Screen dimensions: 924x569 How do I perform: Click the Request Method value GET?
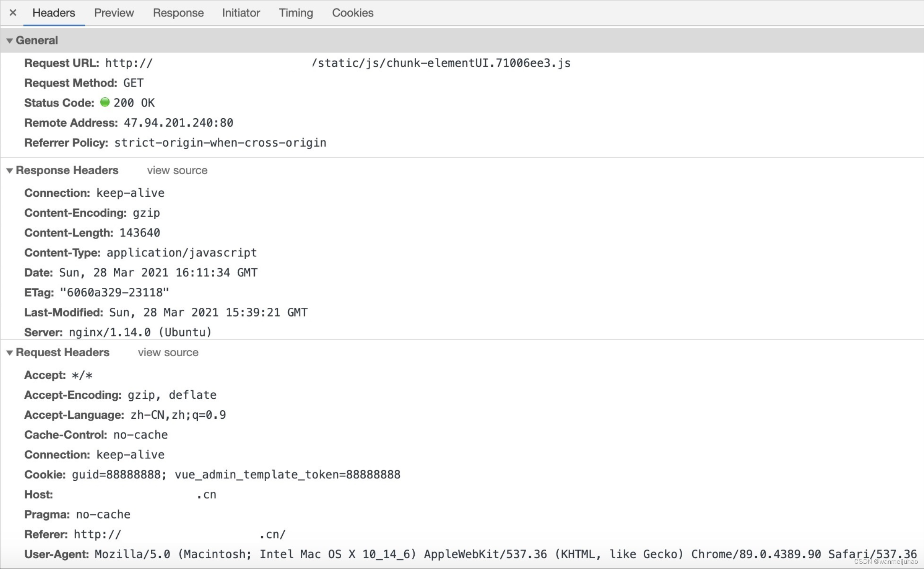[x=133, y=83]
